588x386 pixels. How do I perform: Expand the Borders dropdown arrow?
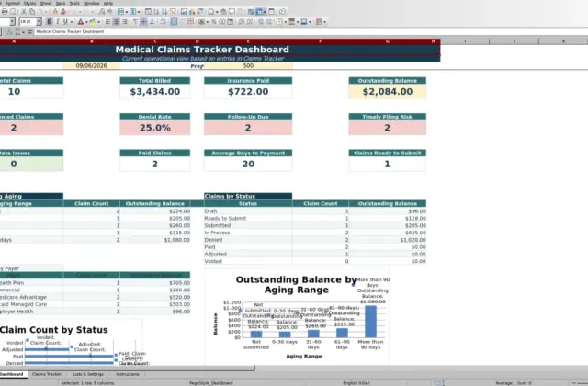286,22
